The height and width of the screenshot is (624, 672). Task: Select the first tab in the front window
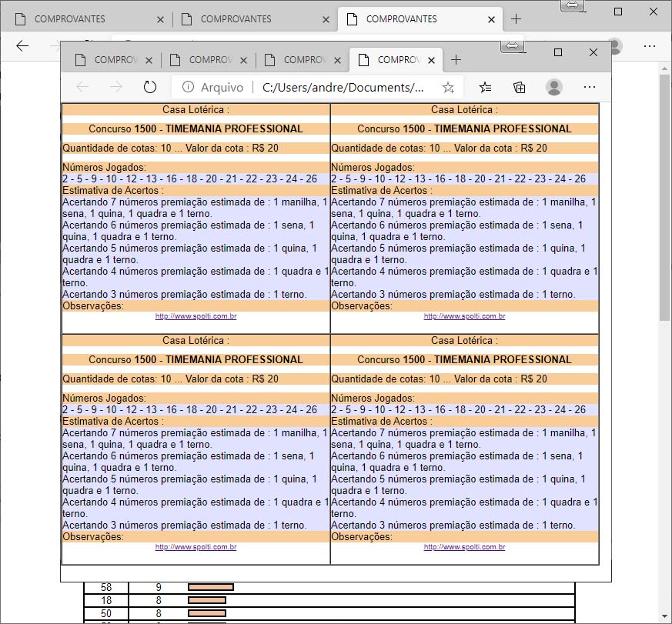point(109,59)
